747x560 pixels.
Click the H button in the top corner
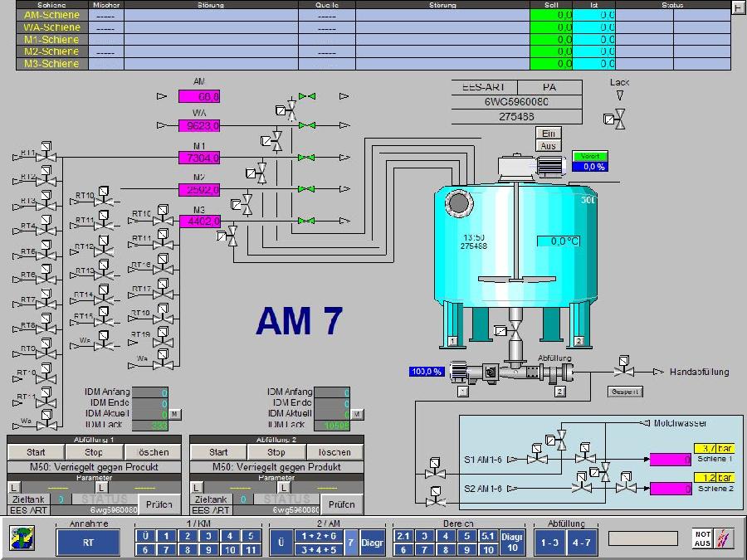(x=739, y=7)
